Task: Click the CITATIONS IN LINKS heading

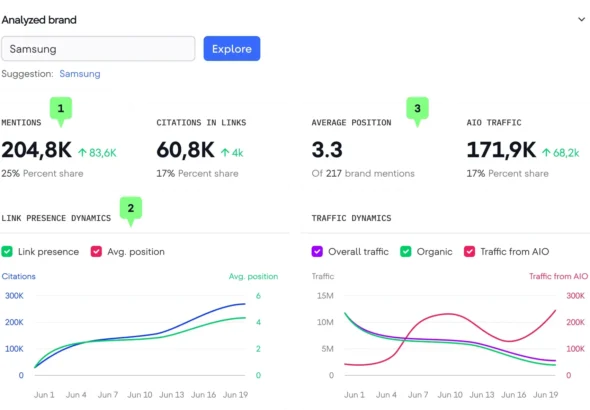Action: click(201, 123)
